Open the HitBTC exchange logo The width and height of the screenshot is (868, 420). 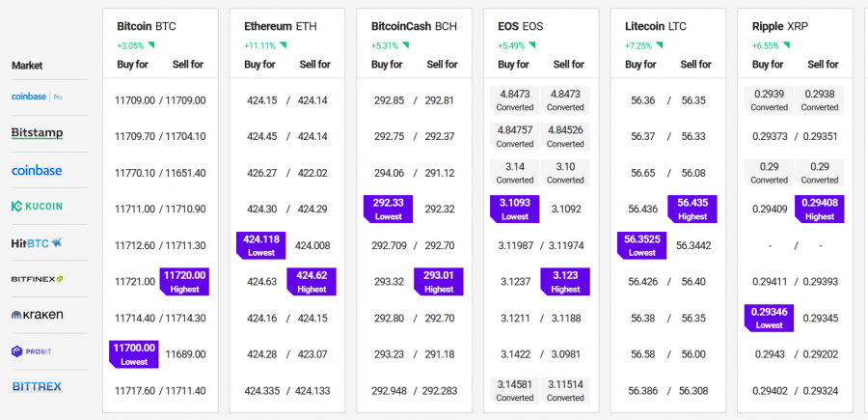click(x=37, y=242)
